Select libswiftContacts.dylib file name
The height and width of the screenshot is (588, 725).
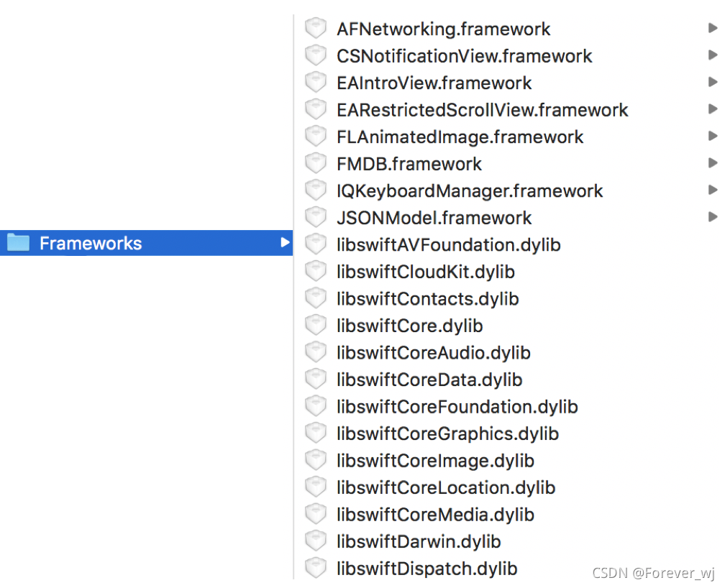coord(428,298)
